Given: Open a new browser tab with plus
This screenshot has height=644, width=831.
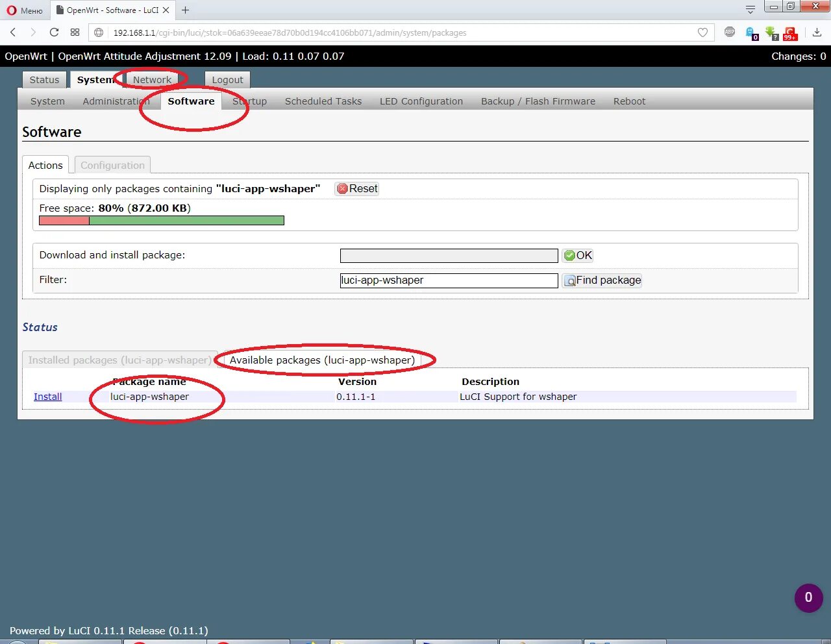Looking at the screenshot, I should tap(186, 10).
